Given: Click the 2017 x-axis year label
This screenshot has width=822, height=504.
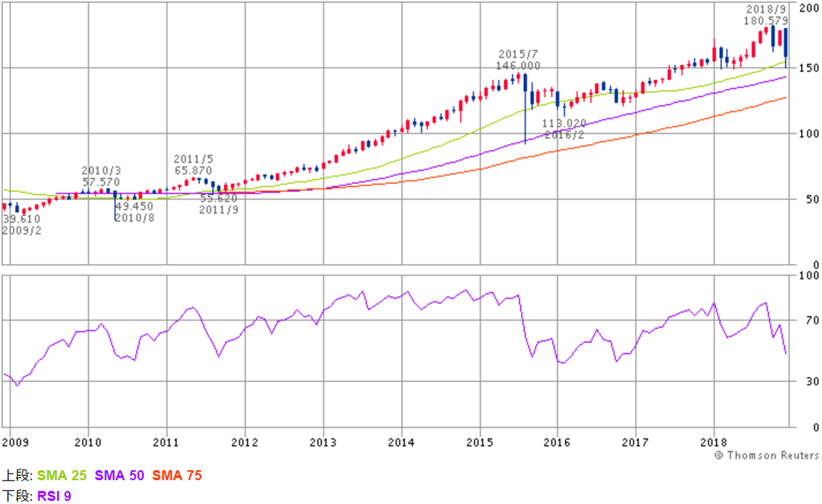Looking at the screenshot, I should click(635, 443).
